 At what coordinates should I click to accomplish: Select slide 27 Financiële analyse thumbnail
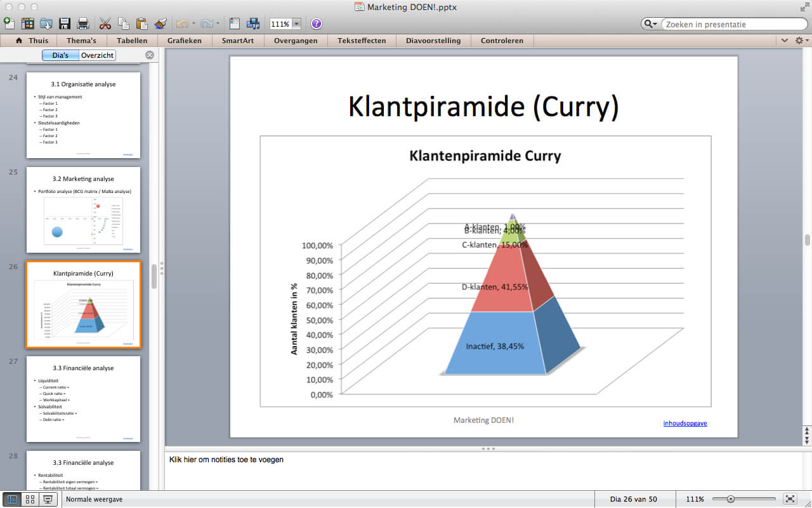pos(83,399)
